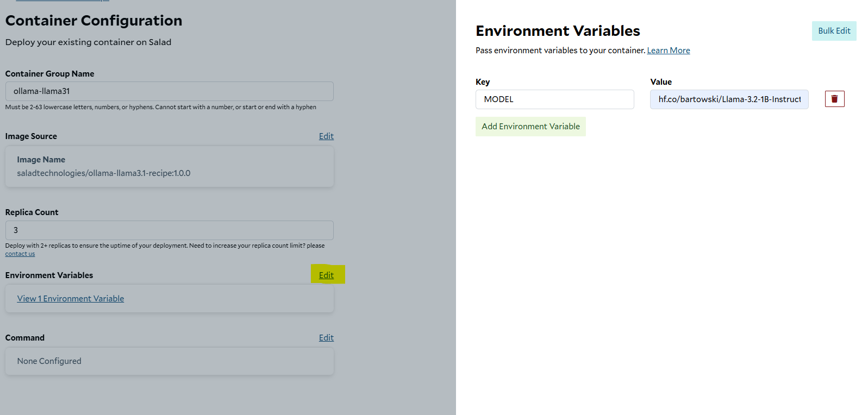Image resolution: width=868 pixels, height=415 pixels.
Task: Click the Key column label
Action: 483,82
